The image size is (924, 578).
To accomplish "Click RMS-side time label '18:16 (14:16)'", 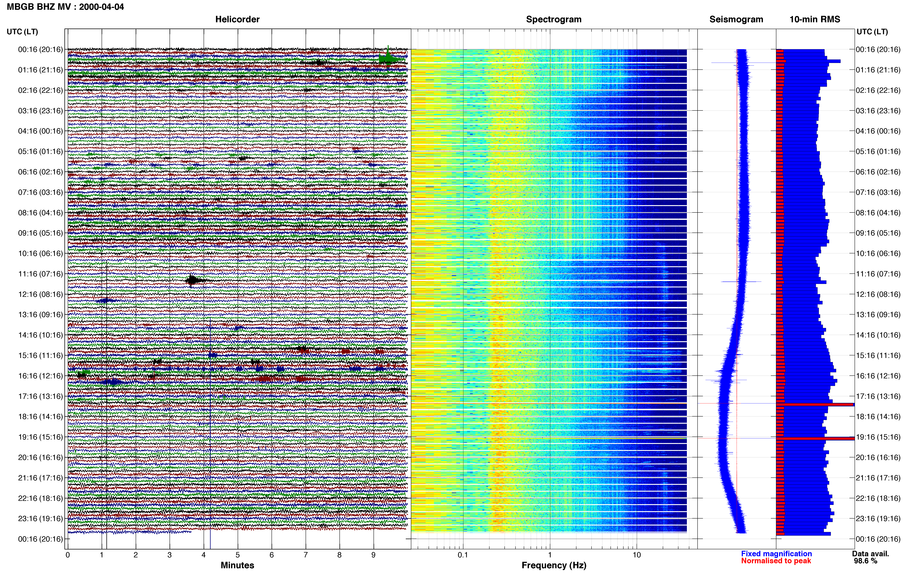I will point(878,417).
